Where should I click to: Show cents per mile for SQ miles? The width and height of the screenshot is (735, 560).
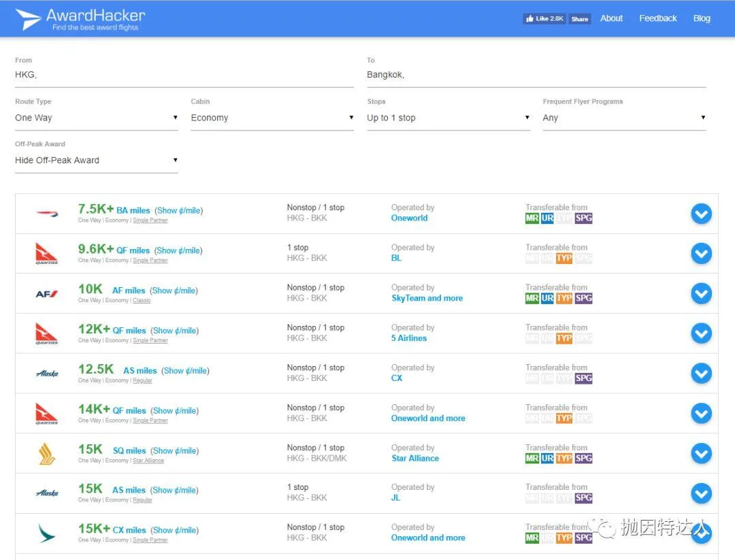click(174, 450)
